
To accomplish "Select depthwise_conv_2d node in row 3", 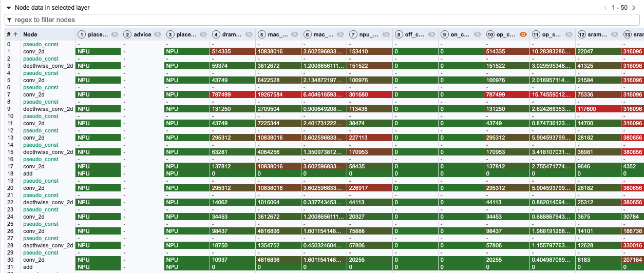I will [x=48, y=66].
